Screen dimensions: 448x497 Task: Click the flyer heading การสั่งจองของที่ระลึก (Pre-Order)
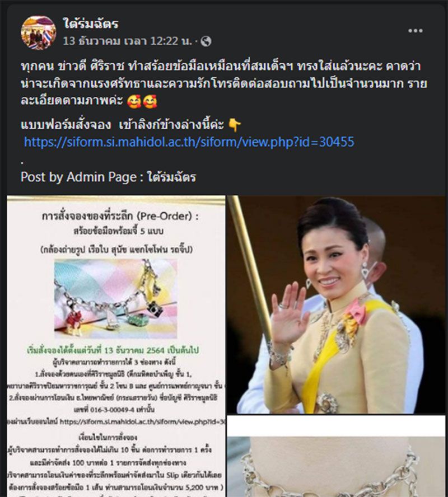pyautogui.click(x=120, y=216)
